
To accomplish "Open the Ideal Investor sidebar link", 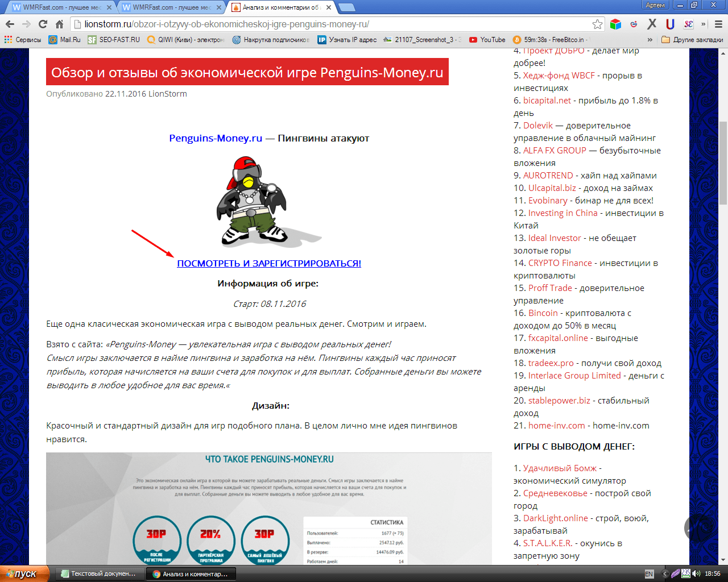I will point(555,238).
